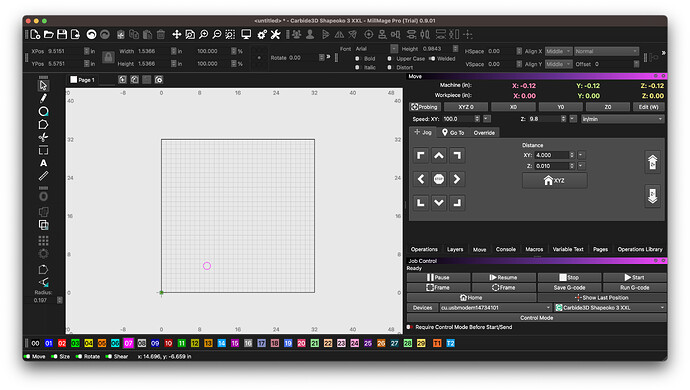Toggle the Move switch in the status bar
Viewport: 690px width, 390px height.
point(27,357)
